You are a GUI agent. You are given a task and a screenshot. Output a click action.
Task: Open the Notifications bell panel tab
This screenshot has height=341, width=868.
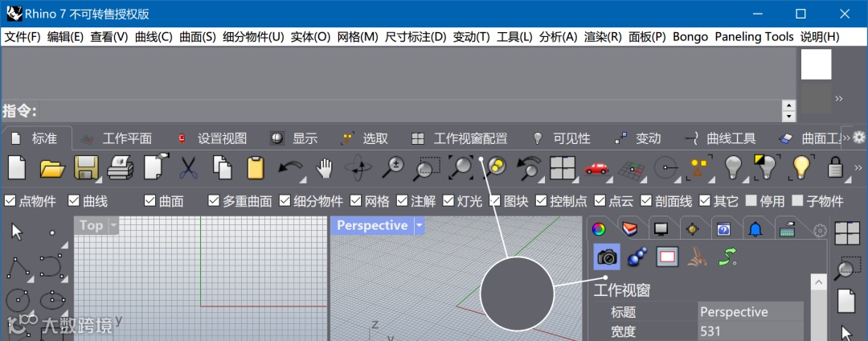coord(755,228)
